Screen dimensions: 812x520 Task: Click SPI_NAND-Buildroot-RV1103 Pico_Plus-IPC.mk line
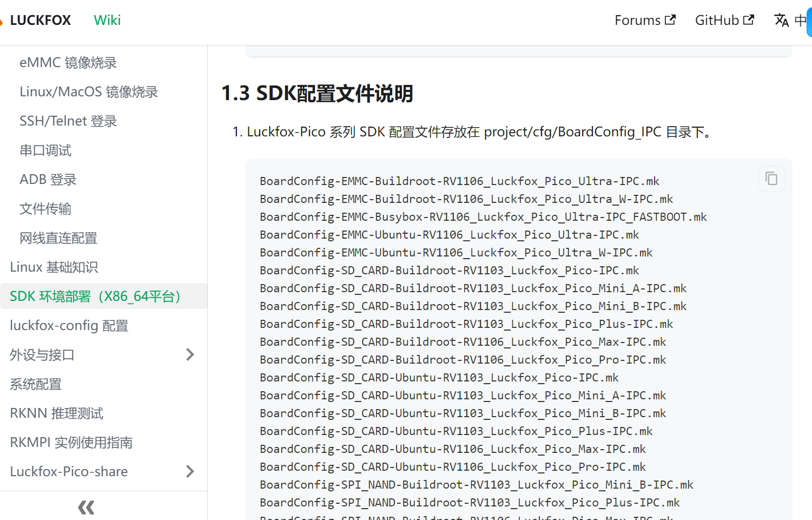click(470, 503)
